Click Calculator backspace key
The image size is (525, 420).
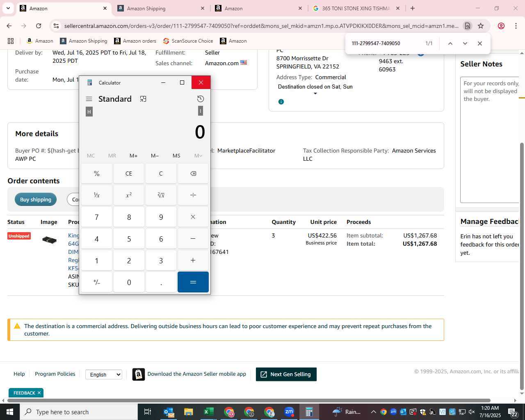[193, 173]
